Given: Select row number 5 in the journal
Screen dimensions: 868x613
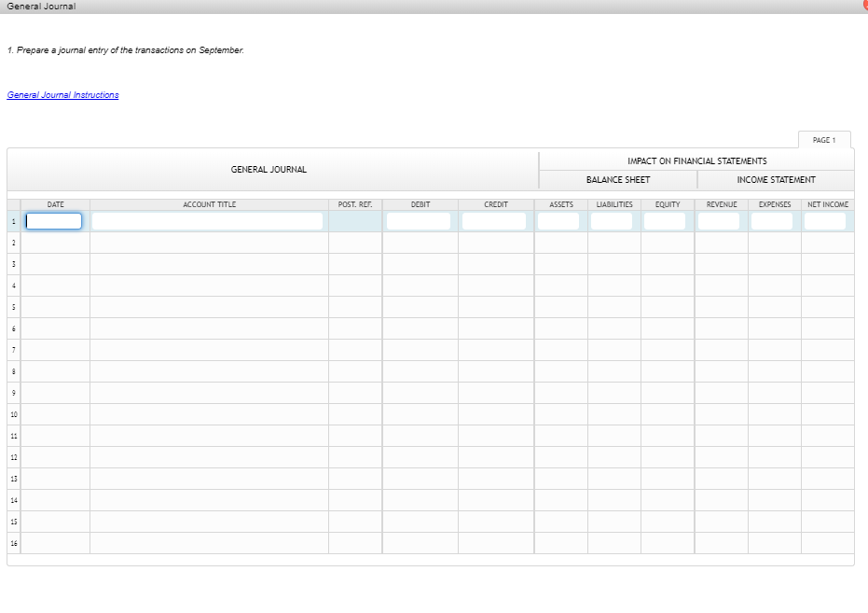Looking at the screenshot, I should 14,307.
